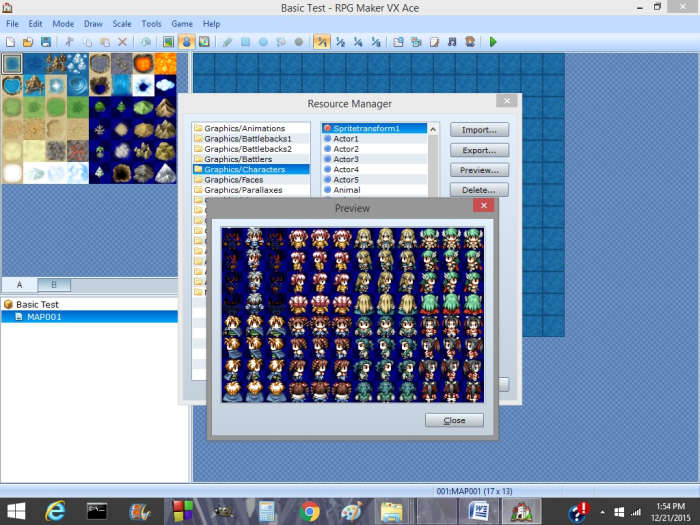Select the Graphics/Animations folder
The image size is (700, 525).
point(251,128)
